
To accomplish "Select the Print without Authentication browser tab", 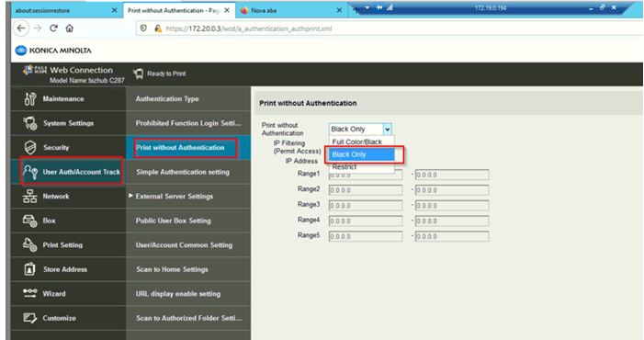I will point(175,10).
